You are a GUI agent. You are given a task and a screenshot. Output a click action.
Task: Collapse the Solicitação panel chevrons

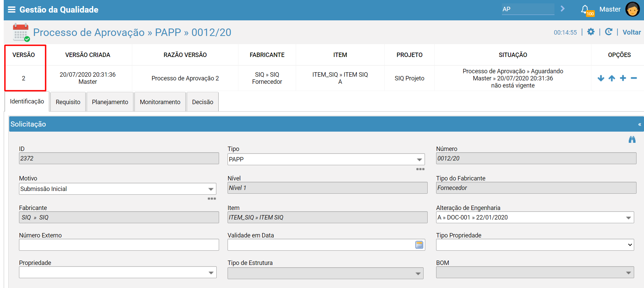(640, 124)
